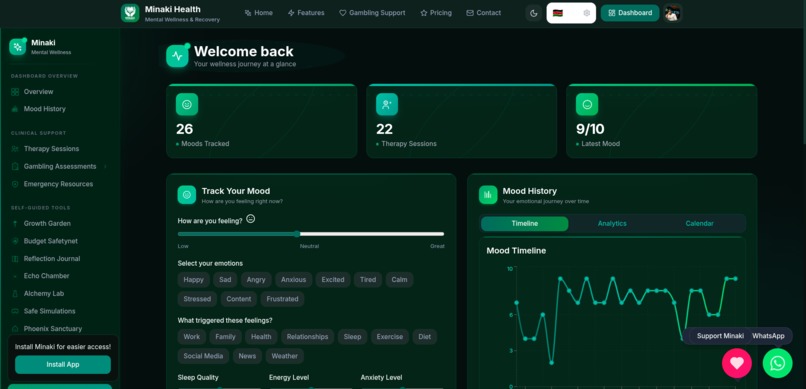The width and height of the screenshot is (806, 389).
Task: Click the Alchemy Lab flask icon
Action: pos(15,293)
